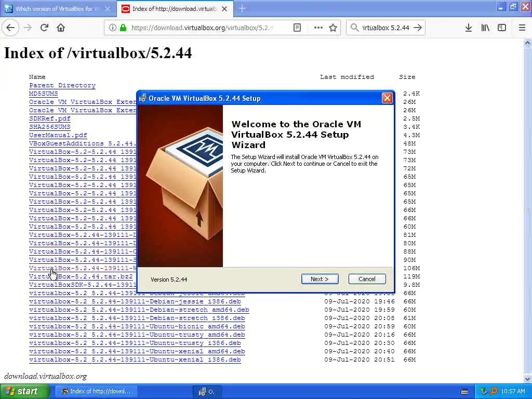This screenshot has width=532, height=399.
Task: Focus the search box with 'virtualbox 5.2.44'
Action: [x=386, y=28]
